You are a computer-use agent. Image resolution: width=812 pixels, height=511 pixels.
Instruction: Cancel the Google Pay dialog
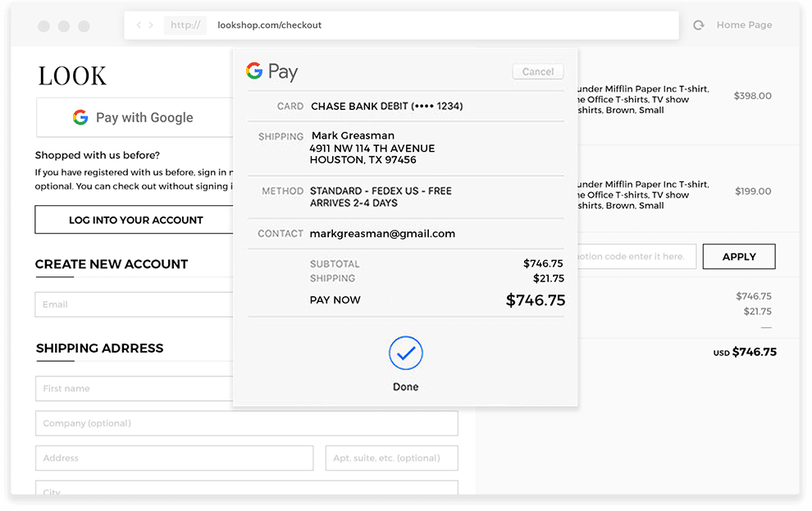coord(538,71)
